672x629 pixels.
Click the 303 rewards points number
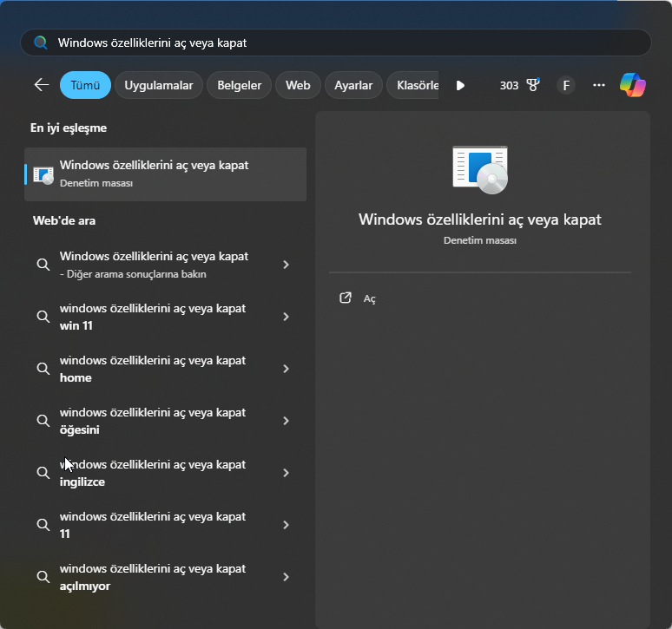click(x=509, y=86)
